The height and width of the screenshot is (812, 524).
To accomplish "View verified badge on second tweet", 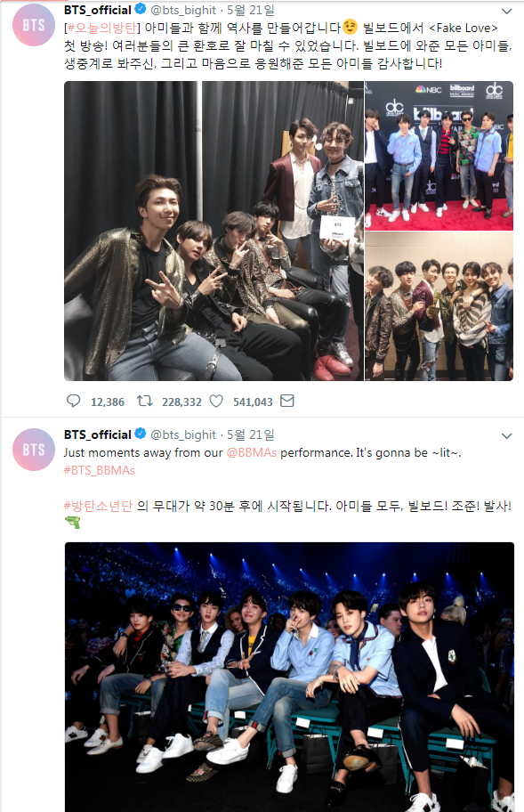I will pos(141,434).
